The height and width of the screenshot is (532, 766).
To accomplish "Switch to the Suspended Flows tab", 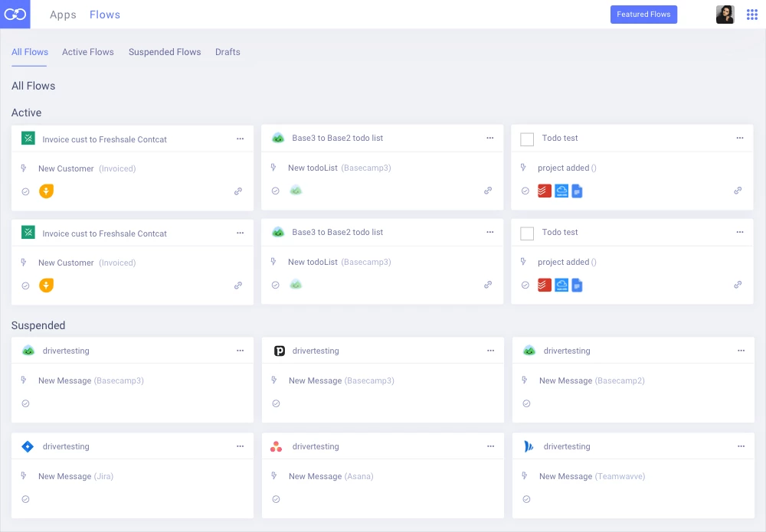I will pyautogui.click(x=165, y=52).
